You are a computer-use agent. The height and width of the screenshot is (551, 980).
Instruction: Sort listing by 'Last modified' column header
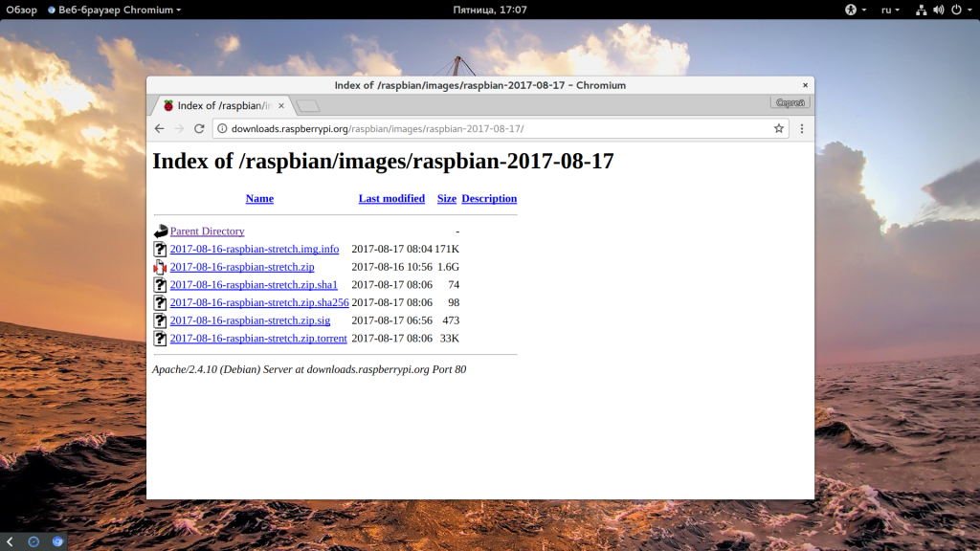click(391, 199)
